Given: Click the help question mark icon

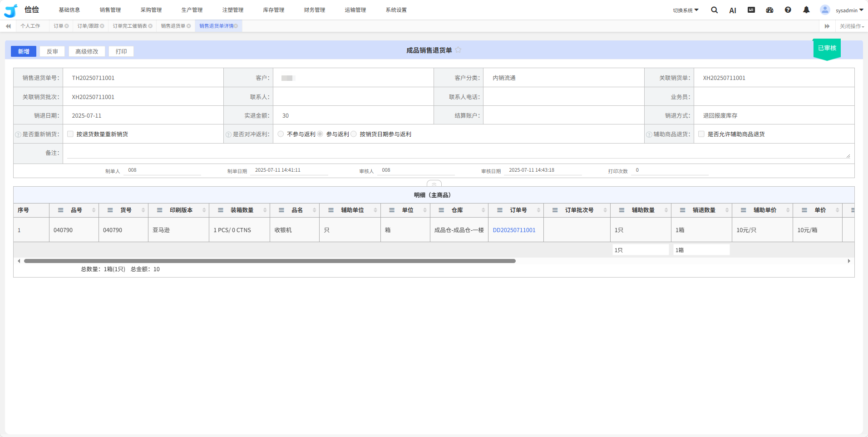Looking at the screenshot, I should coord(788,10).
